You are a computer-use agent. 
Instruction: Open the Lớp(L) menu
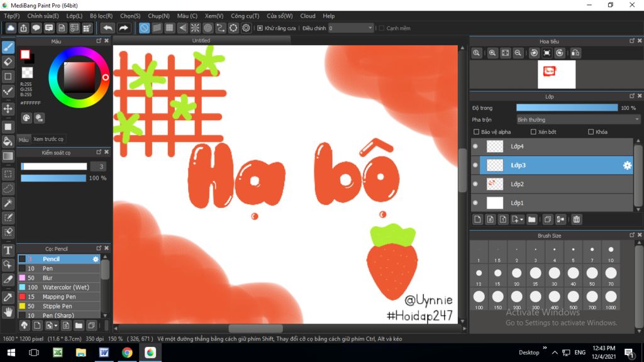74,16
